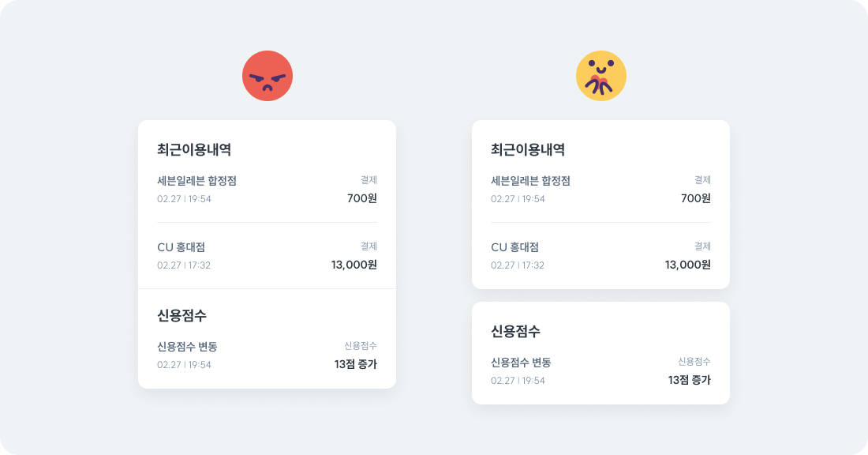Screen dimensions: 868x455
Task: Select 최근이용내역 title under the angry emoji
Action: pos(194,149)
